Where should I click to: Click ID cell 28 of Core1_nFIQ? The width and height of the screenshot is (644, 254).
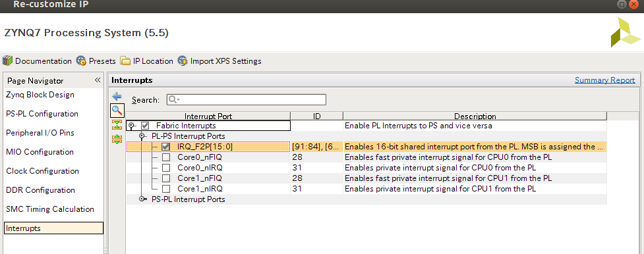pyautogui.click(x=316, y=178)
